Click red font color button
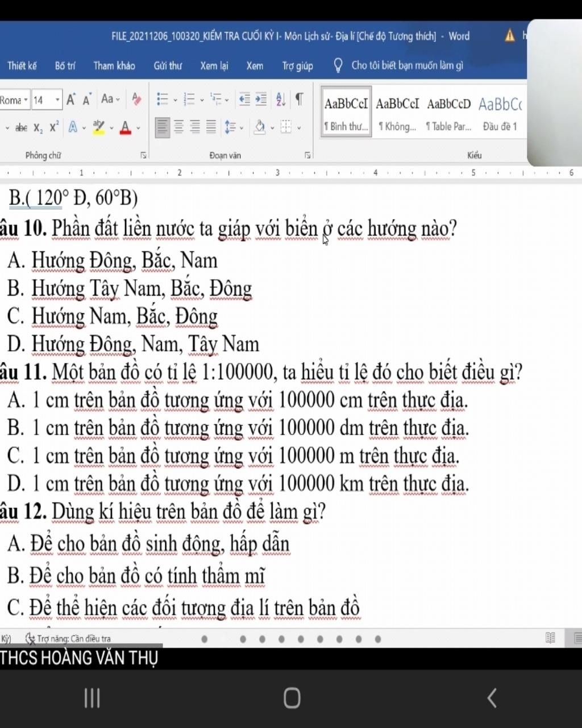The width and height of the screenshot is (582, 728). click(126, 127)
